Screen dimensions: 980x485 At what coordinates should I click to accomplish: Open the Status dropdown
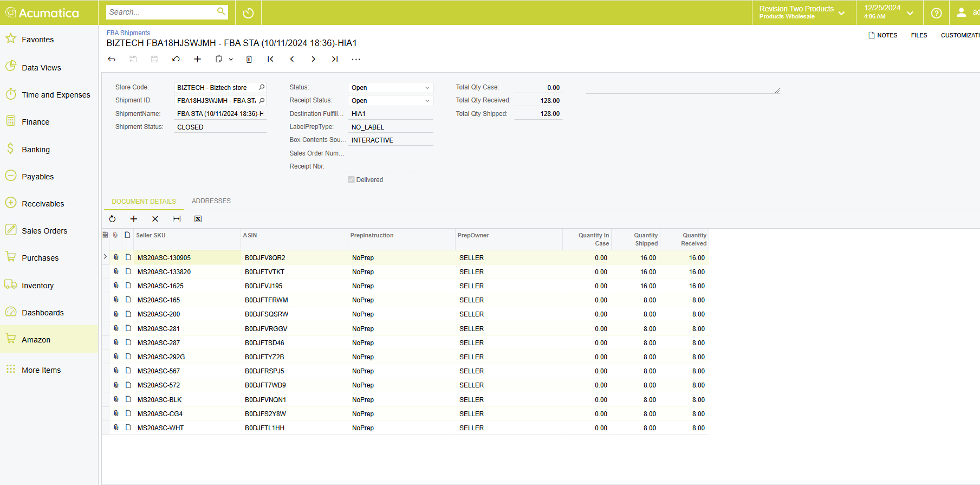pyautogui.click(x=427, y=87)
